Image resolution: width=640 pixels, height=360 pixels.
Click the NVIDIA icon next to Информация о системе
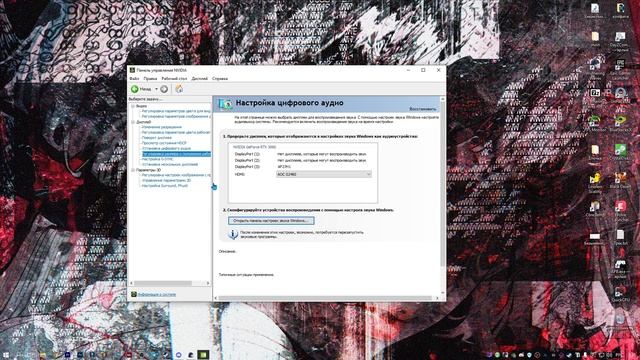tap(133, 294)
